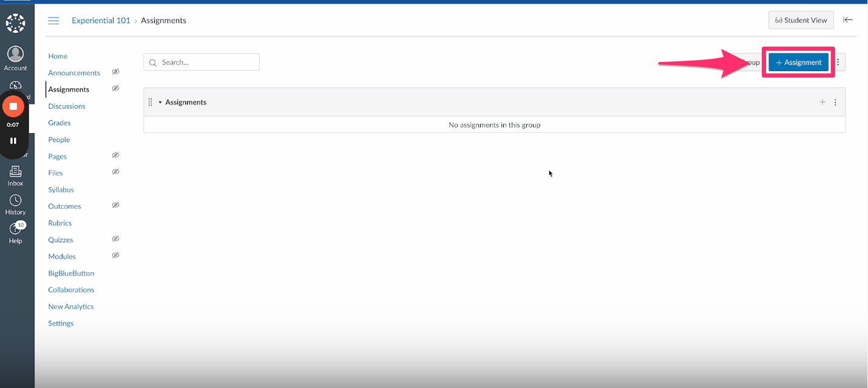Click the + Assignment button
The height and width of the screenshot is (388, 868).
(x=798, y=62)
